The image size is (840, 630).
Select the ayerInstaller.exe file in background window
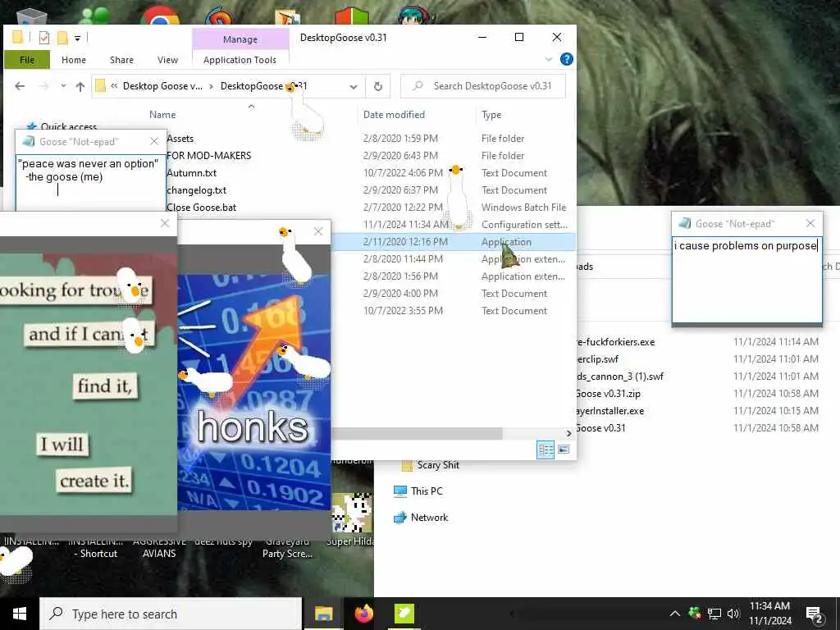tap(610, 411)
